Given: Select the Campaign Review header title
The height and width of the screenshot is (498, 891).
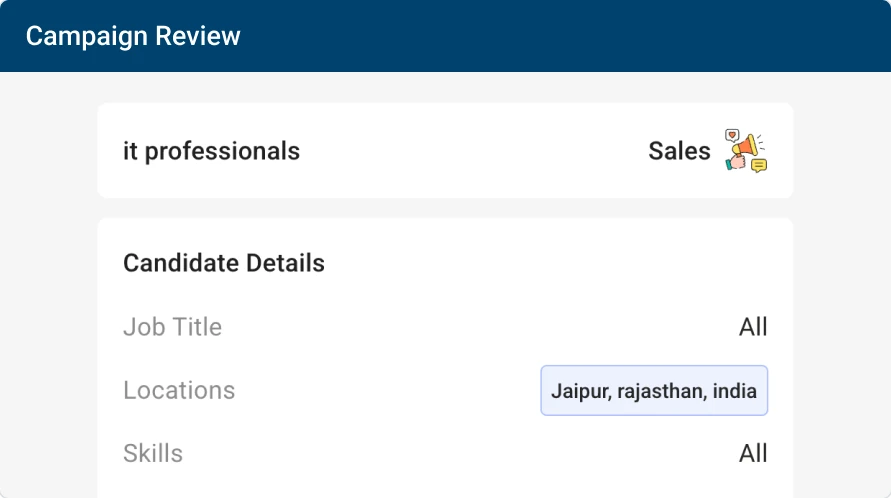Looking at the screenshot, I should click(x=133, y=36).
